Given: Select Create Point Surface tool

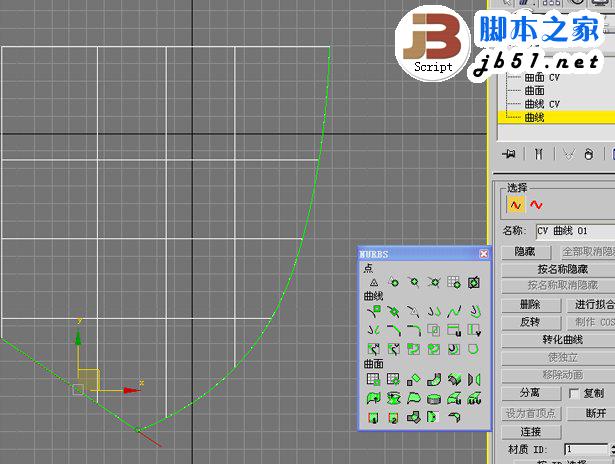Looking at the screenshot, I should click(394, 379).
